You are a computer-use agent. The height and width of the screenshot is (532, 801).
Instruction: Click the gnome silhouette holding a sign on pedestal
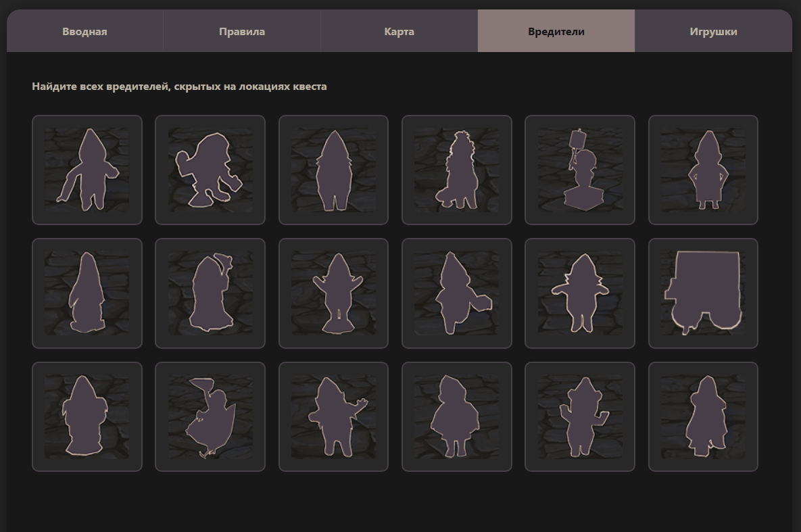(x=580, y=170)
